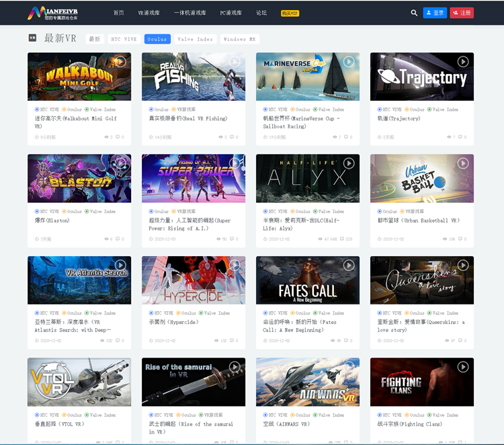This screenshot has width=504, height=445.
Task: Open 帆船世界杯 MarineVerse Cup title link
Action: [x=301, y=122]
